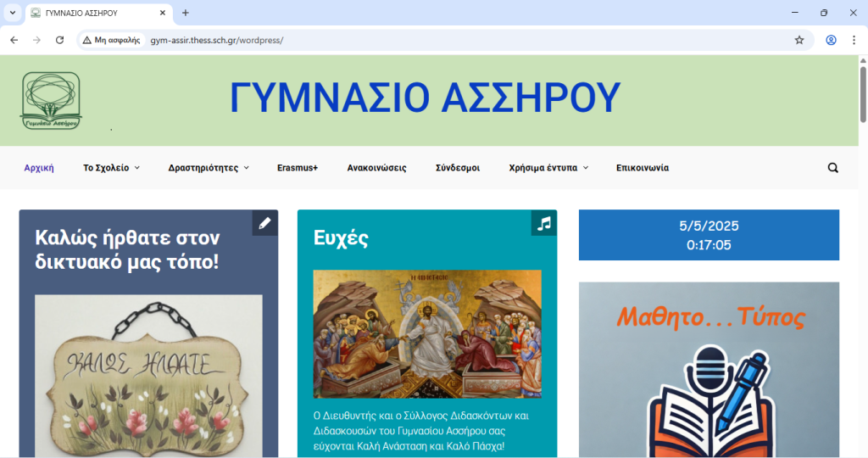Image resolution: width=868 pixels, height=458 pixels.
Task: Bookmark the page with the star icon
Action: (x=799, y=40)
